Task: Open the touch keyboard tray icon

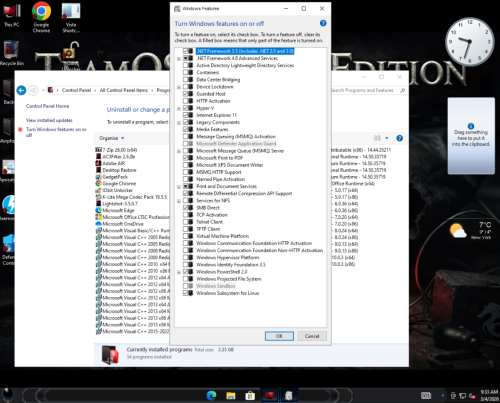Action: coord(426,396)
